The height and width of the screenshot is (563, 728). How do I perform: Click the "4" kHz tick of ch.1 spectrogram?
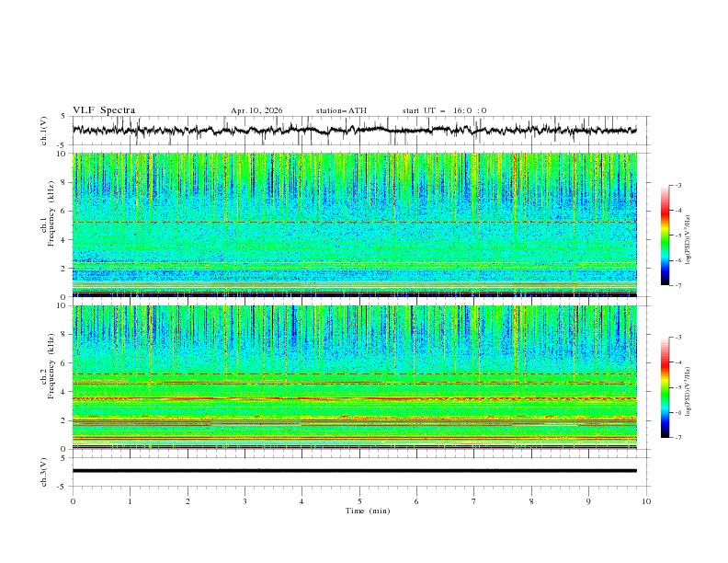tap(64, 240)
